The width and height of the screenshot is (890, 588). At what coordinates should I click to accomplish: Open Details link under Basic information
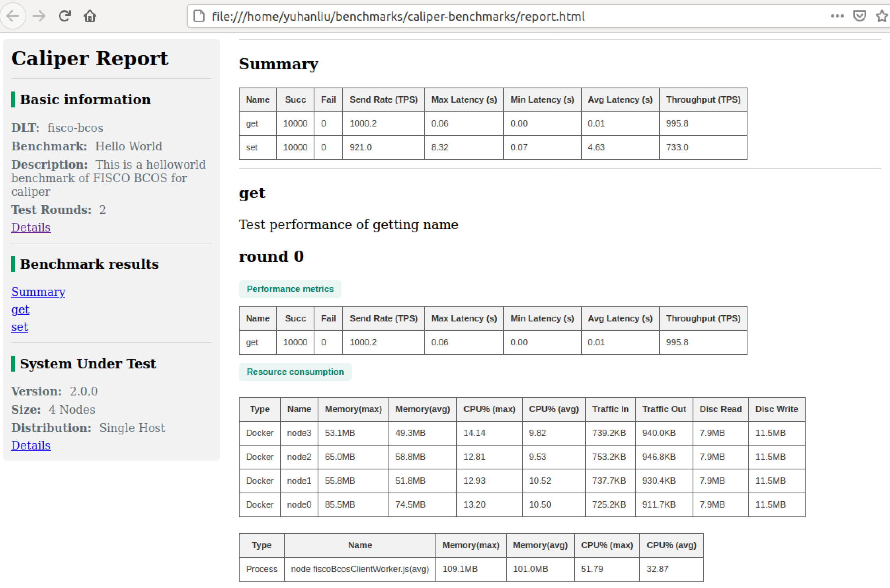[31, 227]
